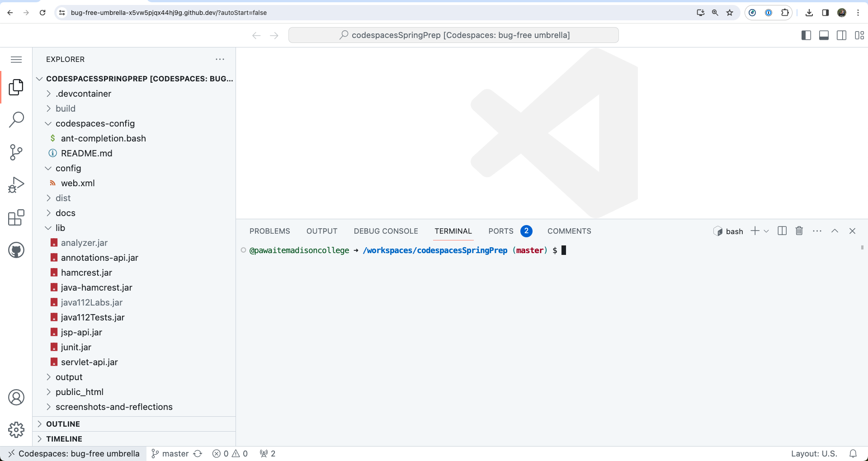The height and width of the screenshot is (461, 868).
Task: Click the browser address bar URL
Action: pyautogui.click(x=169, y=13)
